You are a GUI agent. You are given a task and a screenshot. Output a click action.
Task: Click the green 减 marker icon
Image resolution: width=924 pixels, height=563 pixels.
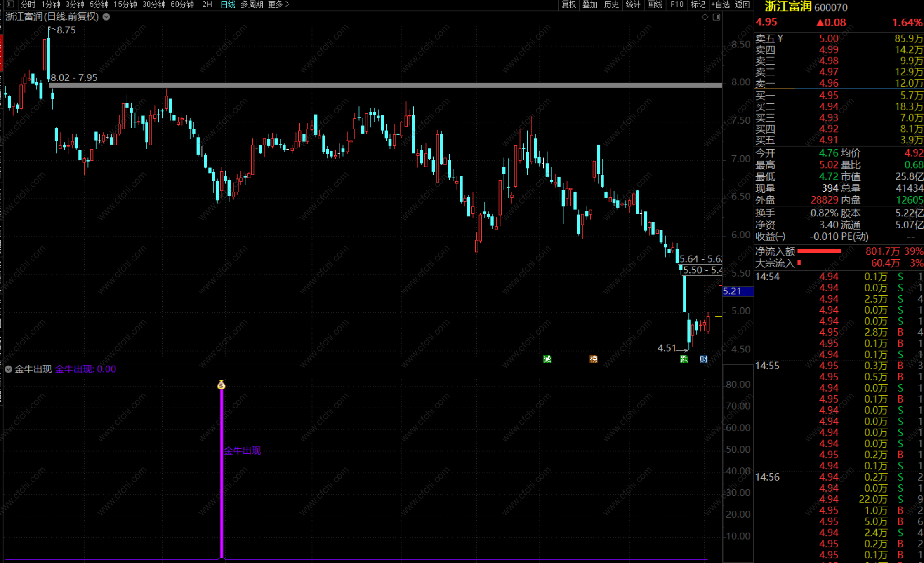547,359
